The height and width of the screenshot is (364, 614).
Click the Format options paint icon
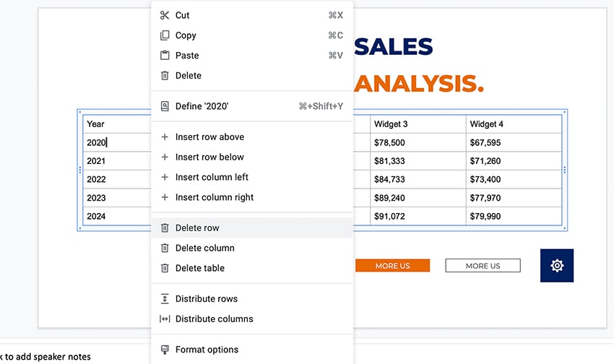click(x=165, y=350)
